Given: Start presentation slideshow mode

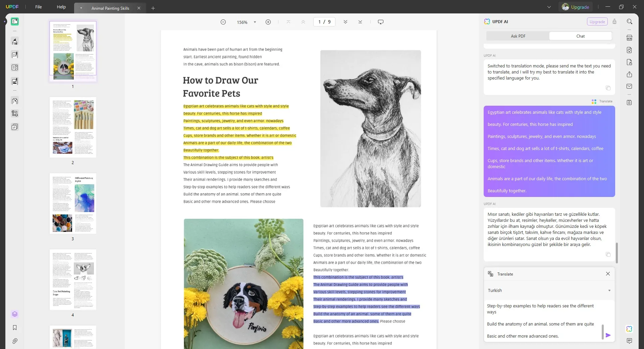Looking at the screenshot, I should pos(381,22).
